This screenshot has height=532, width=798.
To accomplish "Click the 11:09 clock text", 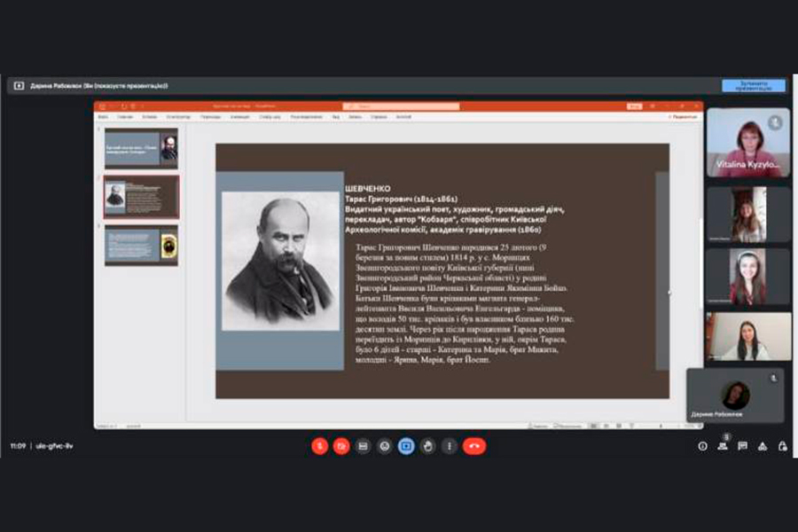I will point(18,446).
